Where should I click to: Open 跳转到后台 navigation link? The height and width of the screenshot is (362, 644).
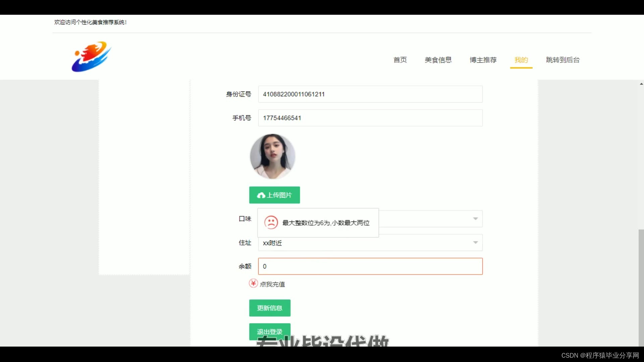click(x=562, y=60)
